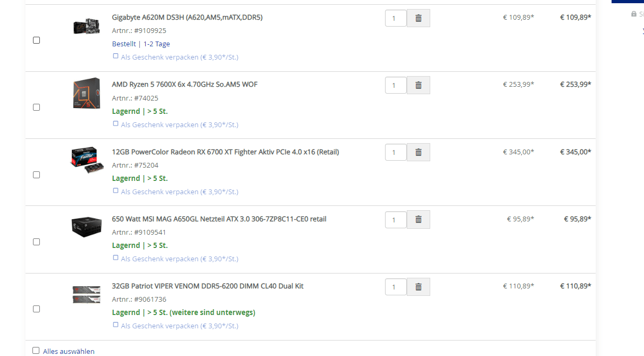Enable gift wrapping for MSI MAG A650GL
The height and width of the screenshot is (356, 644).
click(x=115, y=258)
